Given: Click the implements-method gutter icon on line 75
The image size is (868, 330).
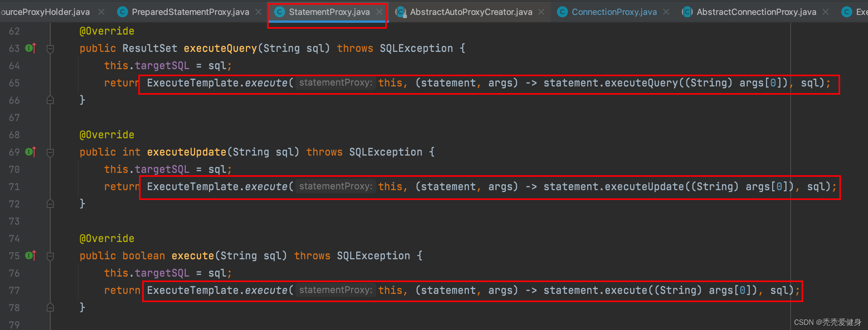Looking at the screenshot, I should [31, 255].
